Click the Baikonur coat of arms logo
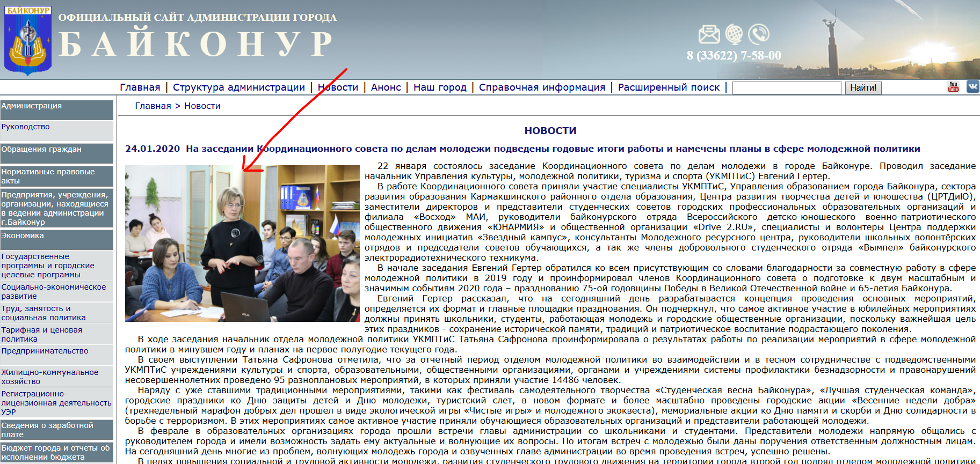The width and height of the screenshot is (980, 464). tap(28, 41)
